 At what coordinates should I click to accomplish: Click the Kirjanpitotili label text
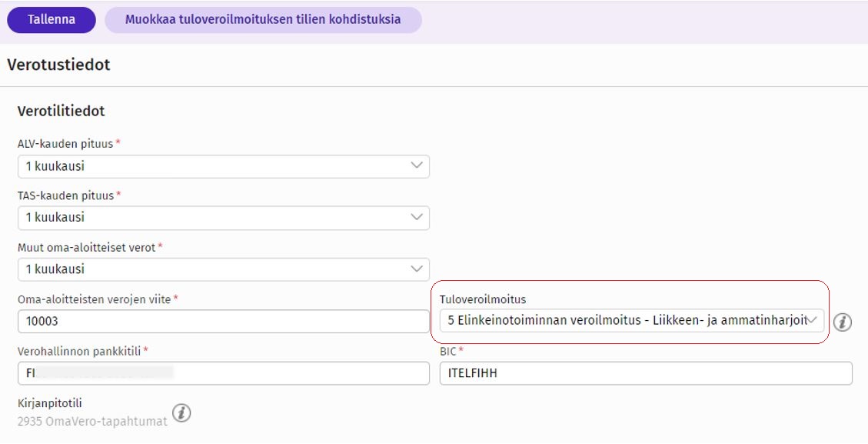(x=49, y=404)
